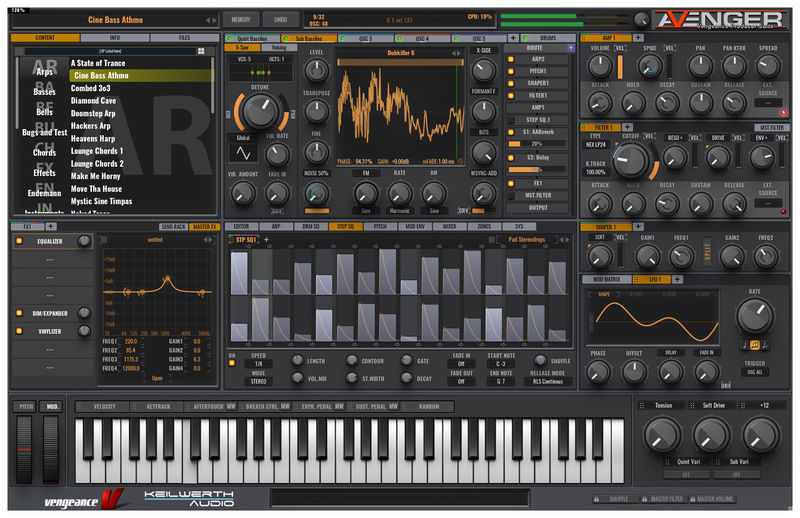The width and height of the screenshot is (800, 518).
Task: Add a new AMP module with plus
Action: click(x=638, y=38)
